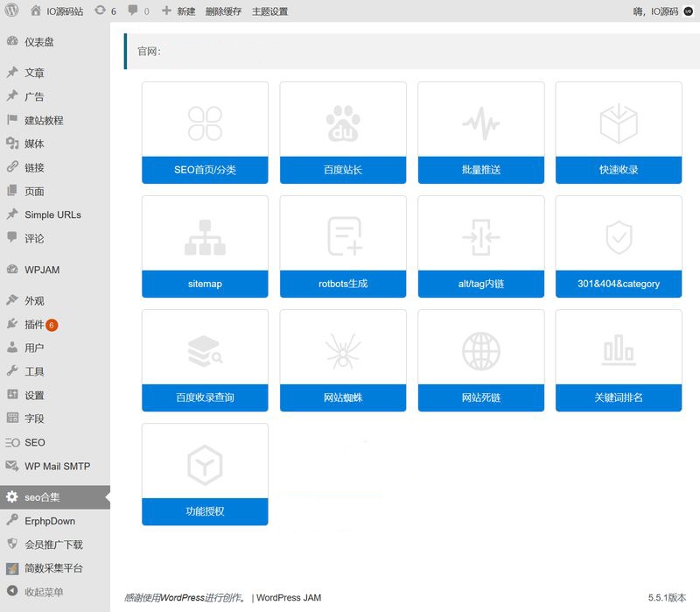The width and height of the screenshot is (700, 612).
Task: Go to 简数采集平台 in the sidebar
Action: pyautogui.click(x=55, y=567)
